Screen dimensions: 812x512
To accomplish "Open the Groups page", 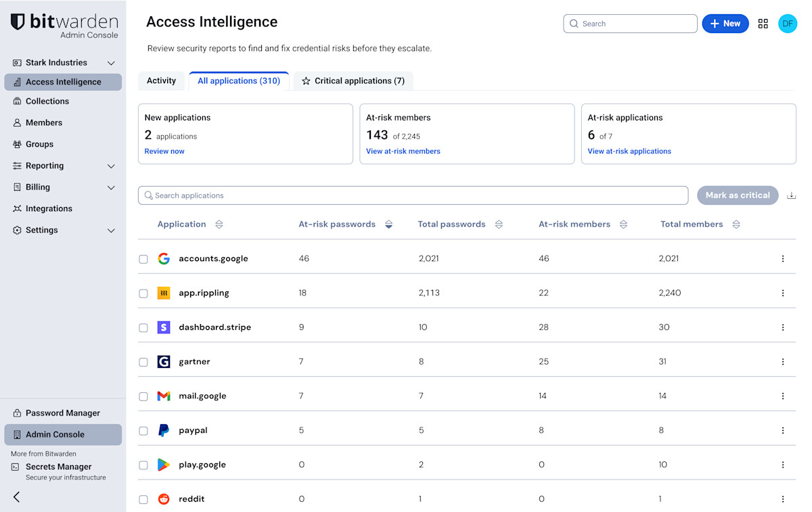I will coord(41,144).
